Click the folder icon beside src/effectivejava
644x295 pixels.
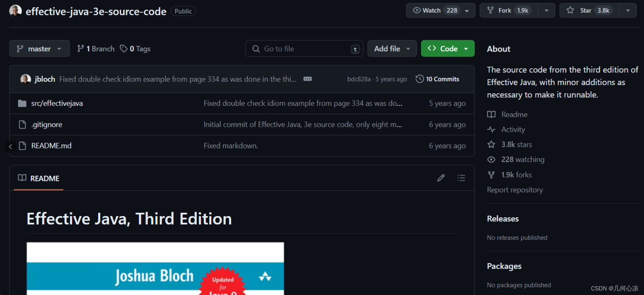pyautogui.click(x=22, y=103)
